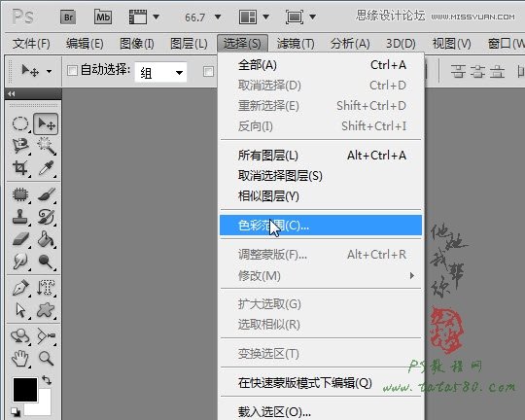Open the 编辑(E) menu
Image resolution: width=525 pixels, height=420 pixels.
coord(85,44)
